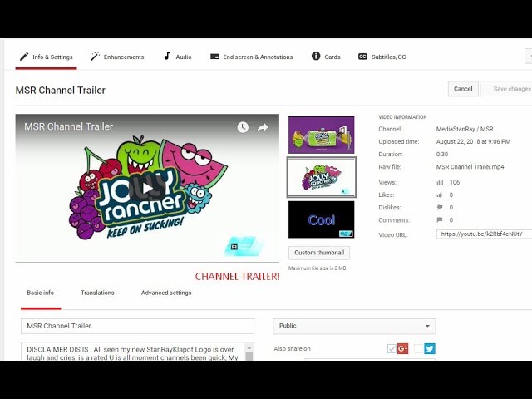Click the Google+ share icon
Viewport: 532px width, 399px height.
(402, 348)
